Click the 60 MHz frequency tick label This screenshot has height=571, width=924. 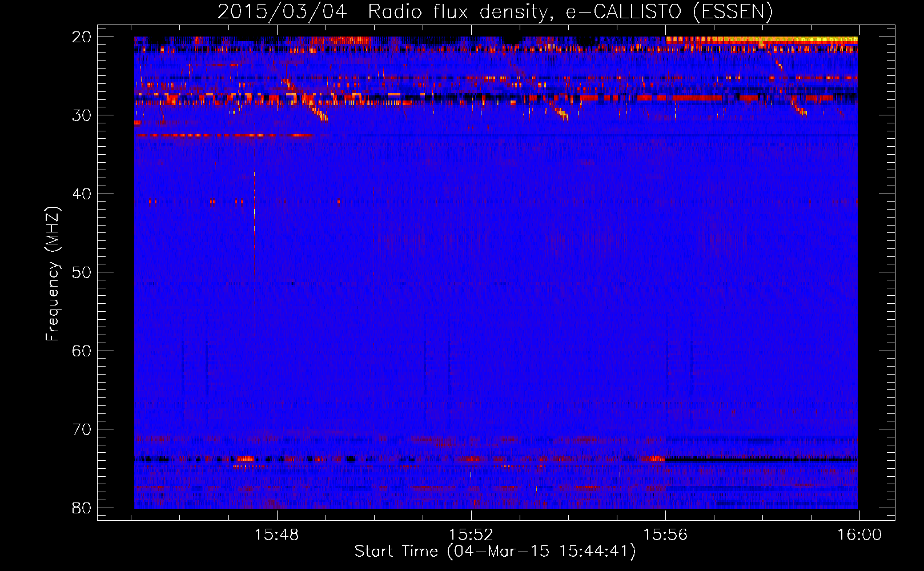pos(82,351)
